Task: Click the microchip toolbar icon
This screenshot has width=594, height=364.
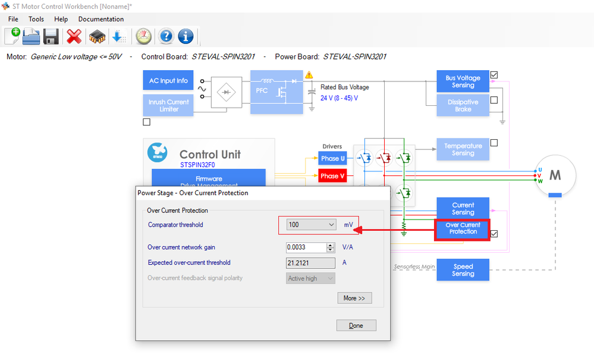Action: [x=97, y=37]
